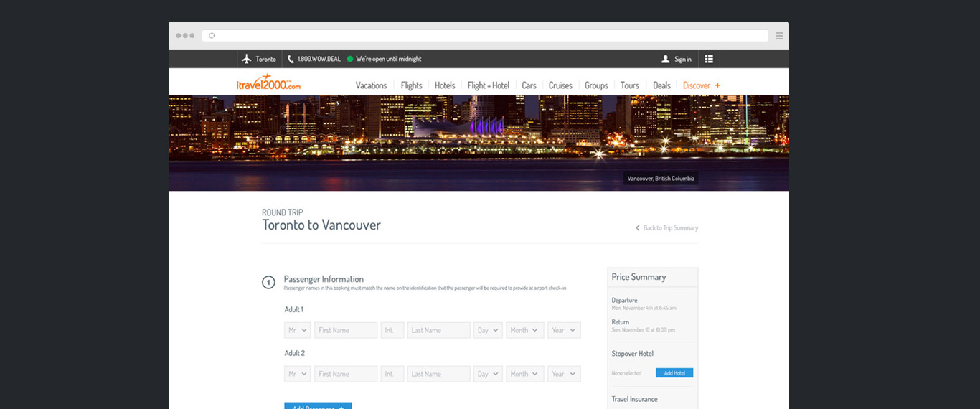
Task: Click the Stopover Hotel label
Action: click(x=633, y=354)
